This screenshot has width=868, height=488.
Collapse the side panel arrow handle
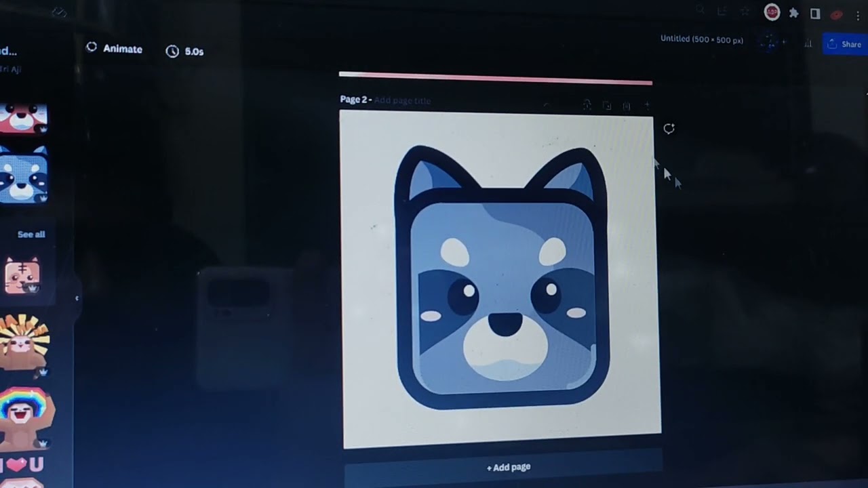[77, 298]
